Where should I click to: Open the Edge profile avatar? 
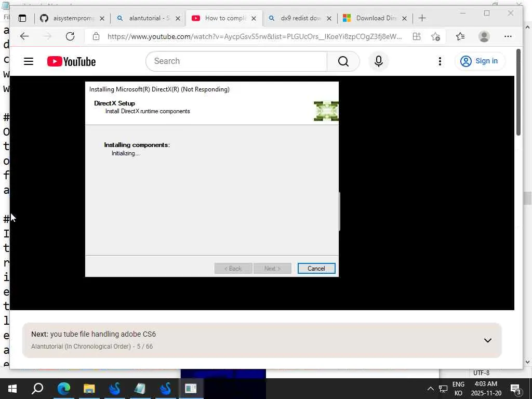(x=484, y=36)
